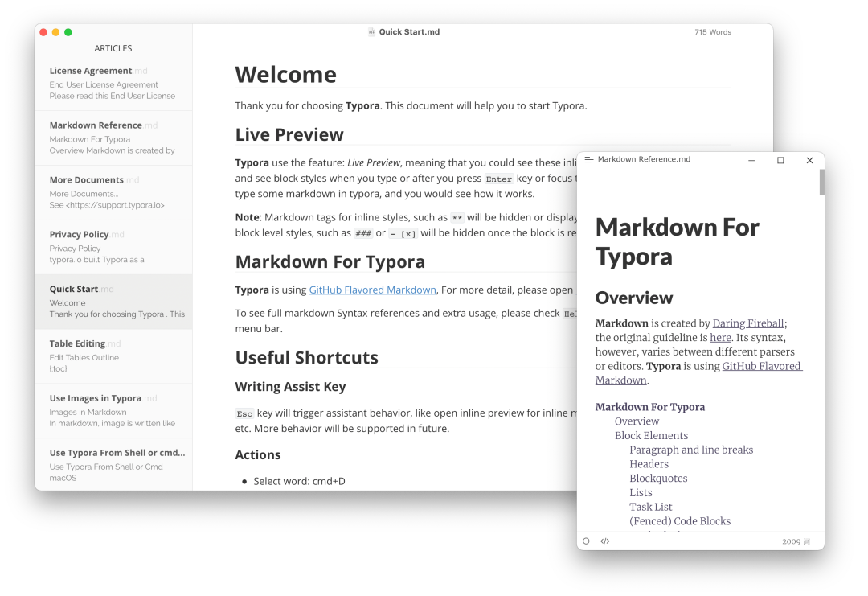
Task: Open Markdown Reference article in sidebar
Action: coord(113,138)
